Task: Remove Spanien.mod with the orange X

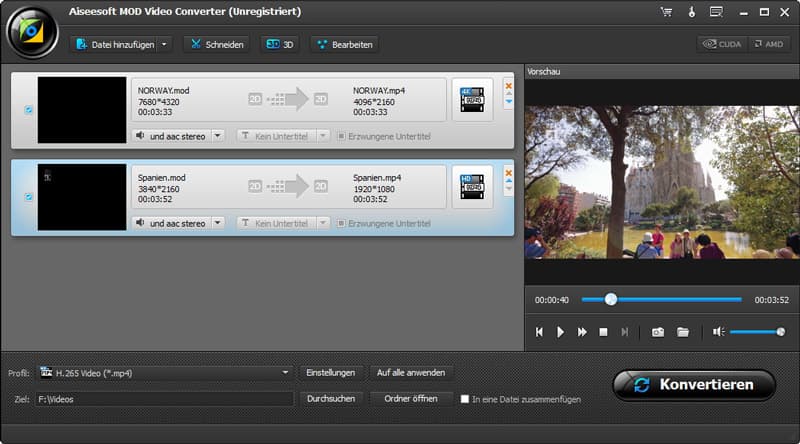Action: tap(509, 173)
